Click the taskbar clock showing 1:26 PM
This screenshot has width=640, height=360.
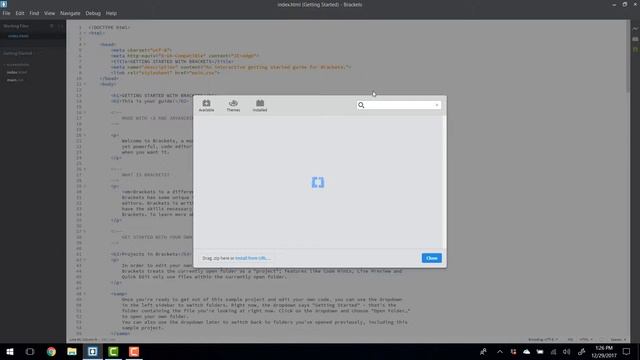[x=604, y=351]
